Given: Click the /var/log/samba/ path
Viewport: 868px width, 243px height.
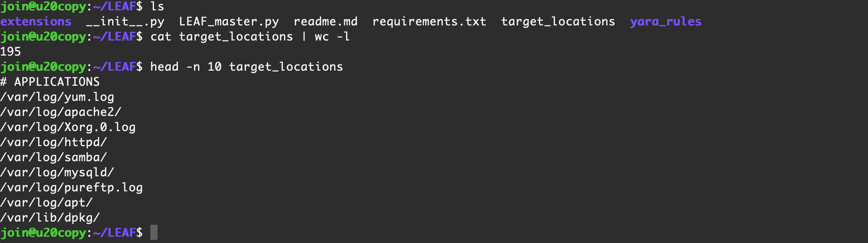Looking at the screenshot, I should [x=54, y=157].
